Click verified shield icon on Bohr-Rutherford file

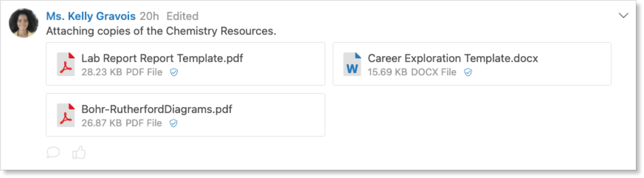[x=173, y=123]
